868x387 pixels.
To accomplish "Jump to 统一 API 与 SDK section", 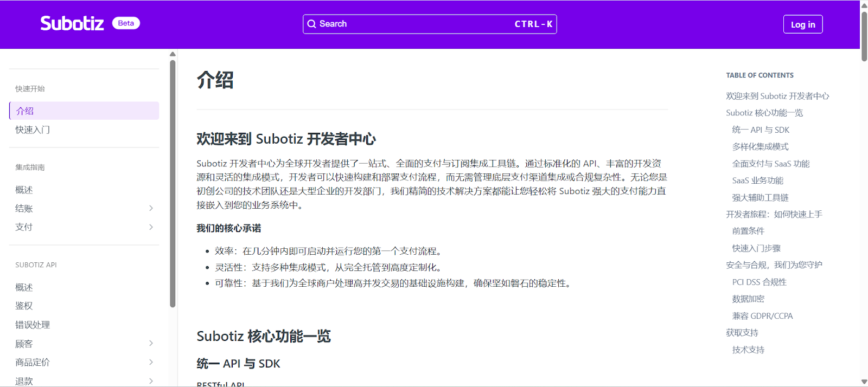I will (761, 130).
